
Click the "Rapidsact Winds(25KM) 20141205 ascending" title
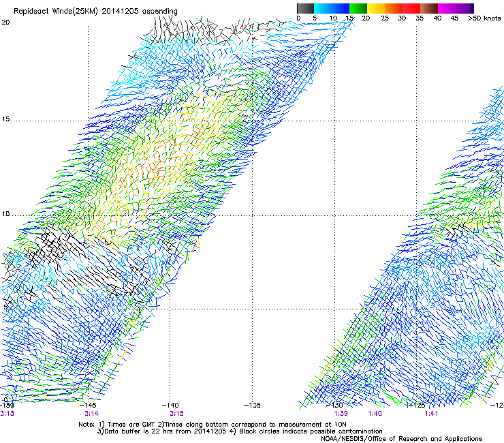click(95, 12)
